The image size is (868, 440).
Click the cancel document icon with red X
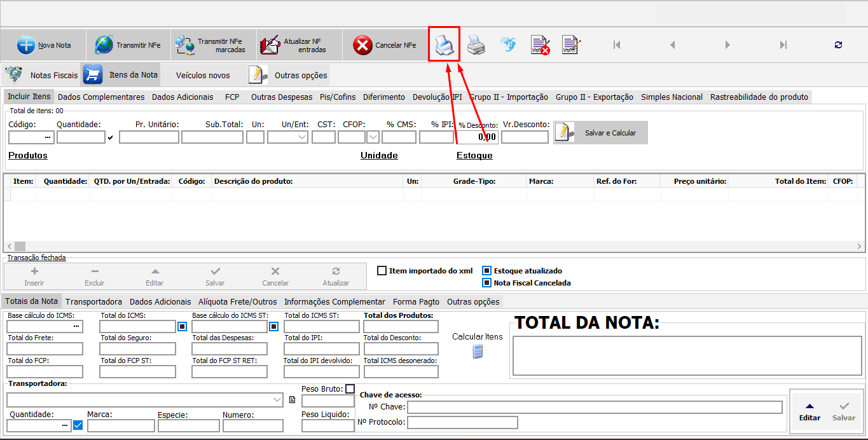[x=539, y=44]
